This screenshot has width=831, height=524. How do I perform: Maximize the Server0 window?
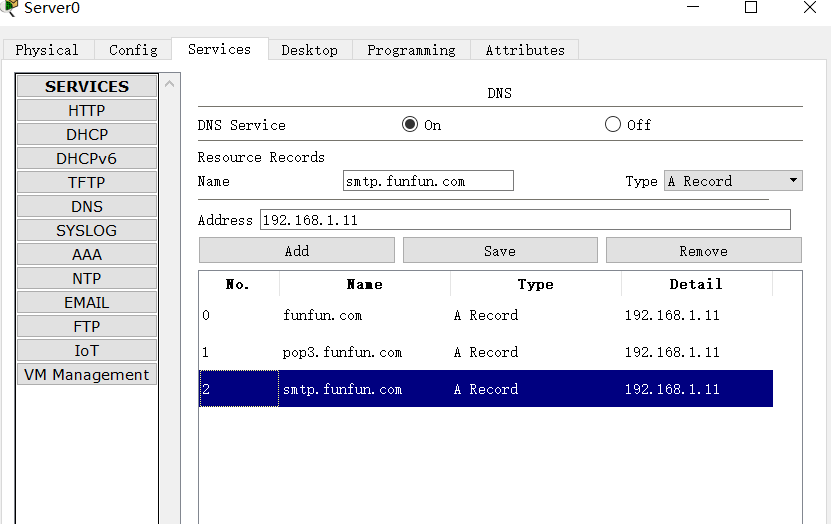[x=751, y=7]
